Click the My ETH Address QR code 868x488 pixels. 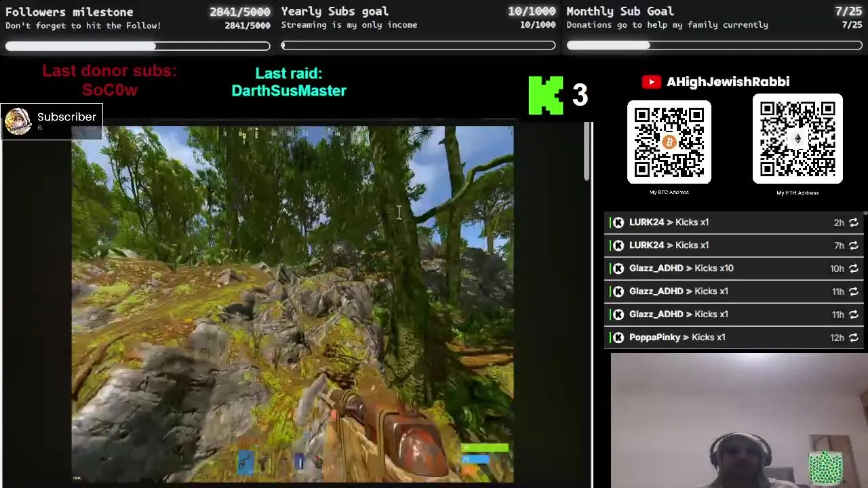[x=797, y=139]
